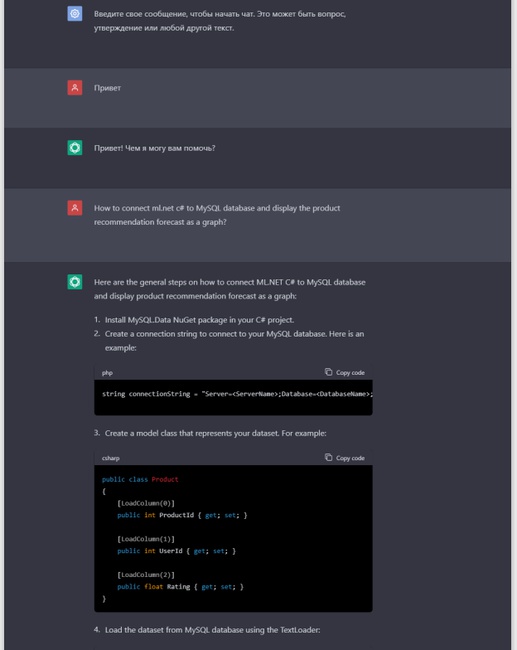Click the user message 'Привет'
The height and width of the screenshot is (650, 517).
(107, 88)
